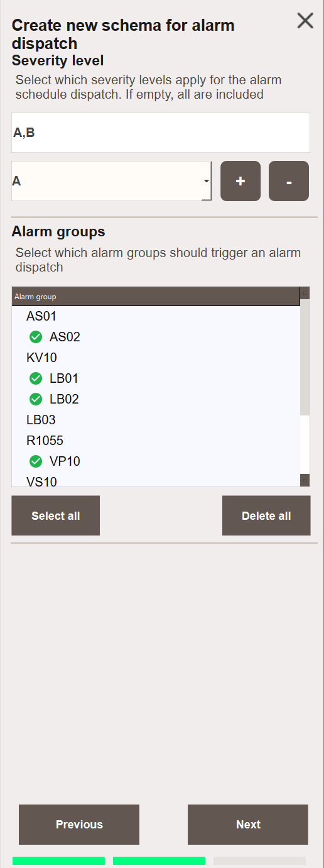
Task: Close the create schema dialog
Action: pos(305,21)
